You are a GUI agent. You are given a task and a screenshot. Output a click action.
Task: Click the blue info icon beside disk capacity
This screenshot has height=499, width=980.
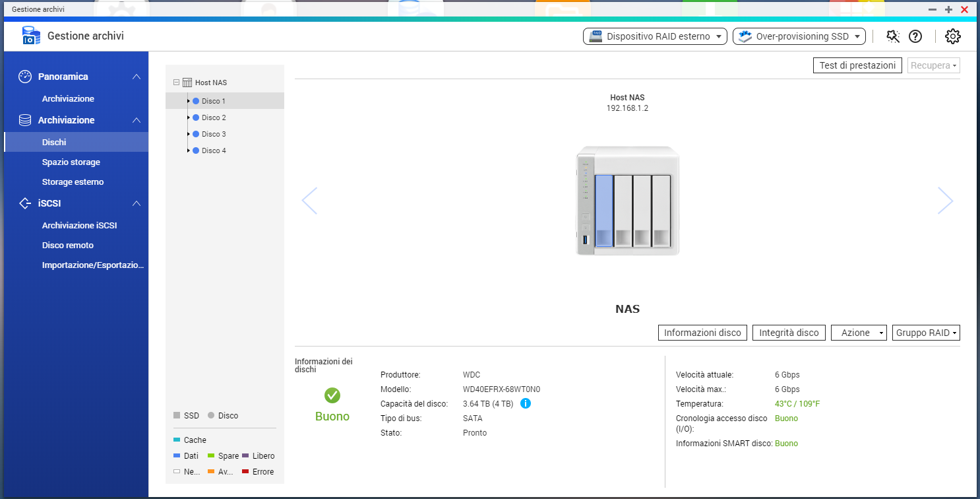point(526,403)
